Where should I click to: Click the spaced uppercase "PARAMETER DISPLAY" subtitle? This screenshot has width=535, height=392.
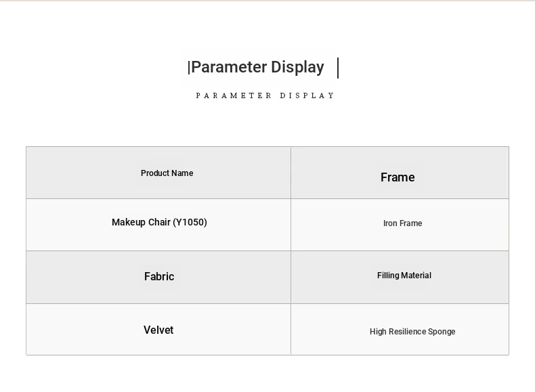click(x=265, y=96)
